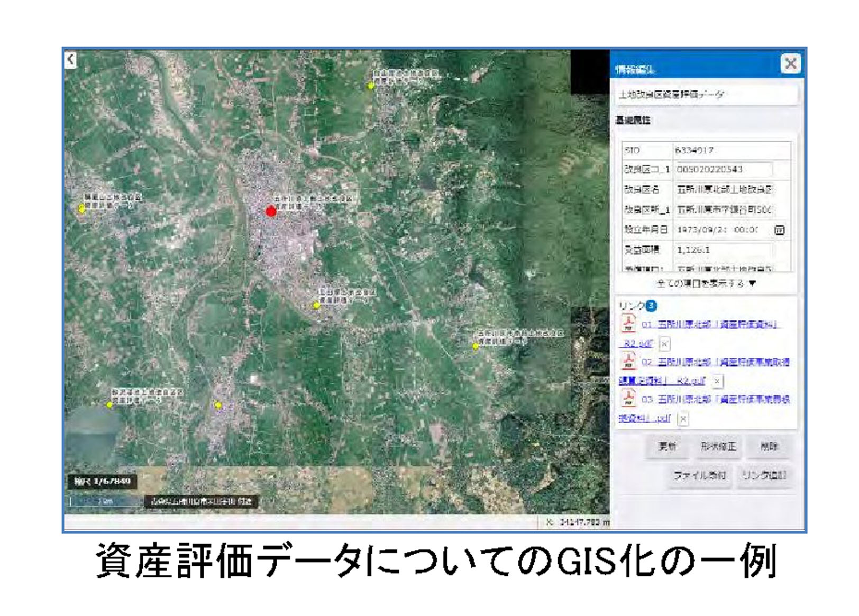Click the map scale bar
The width and height of the screenshot is (859, 616).
click(x=105, y=501)
